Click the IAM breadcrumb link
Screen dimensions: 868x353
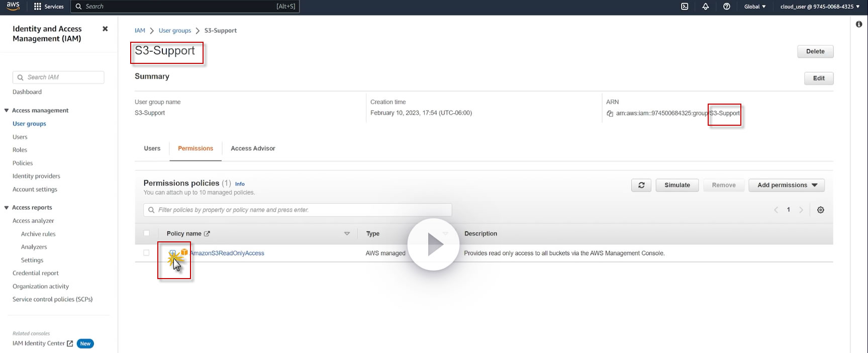[140, 31]
